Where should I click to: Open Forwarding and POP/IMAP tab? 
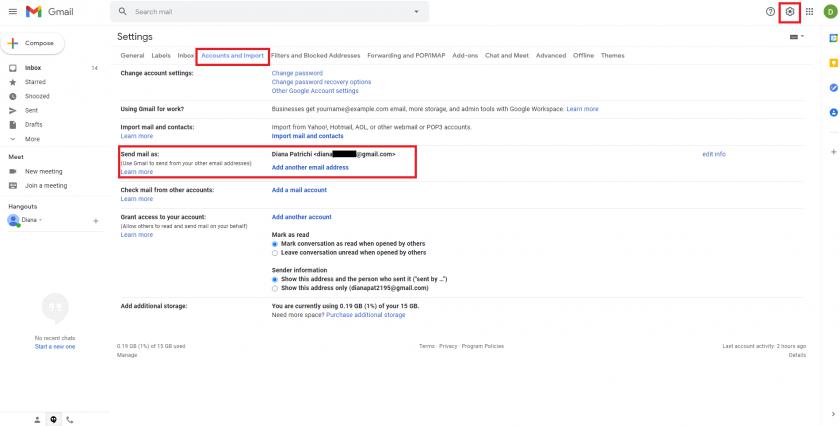click(406, 56)
